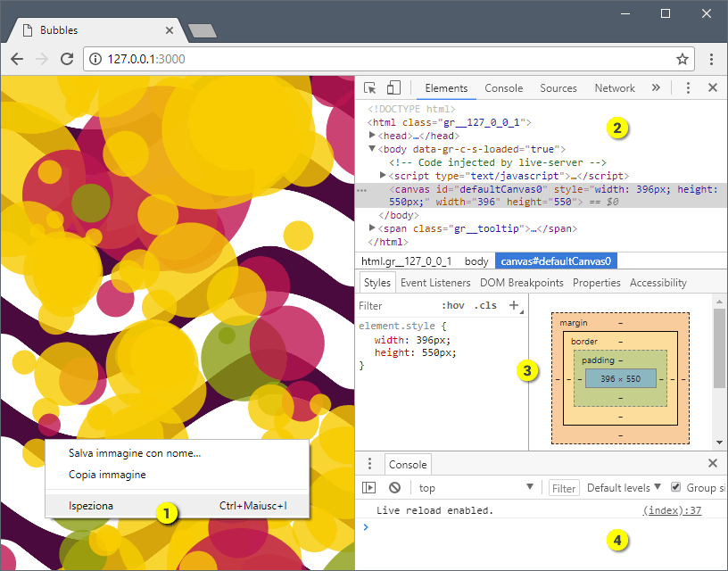Click canvas#defaultCanvas0 in the breadcrumb
This screenshot has height=571, width=728.
tap(555, 261)
